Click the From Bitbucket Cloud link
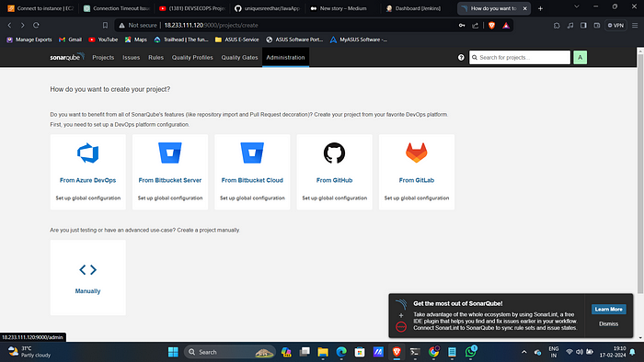Screen dimensions: 644x362 (x=252, y=180)
